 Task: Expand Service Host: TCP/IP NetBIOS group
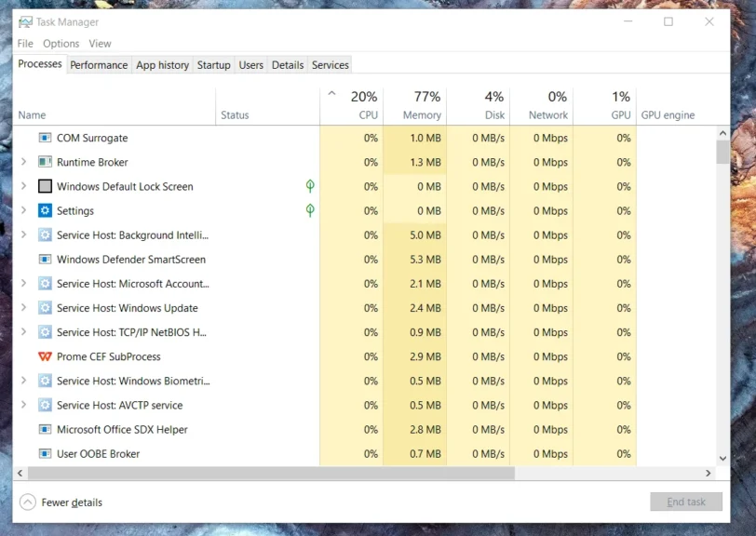click(23, 332)
